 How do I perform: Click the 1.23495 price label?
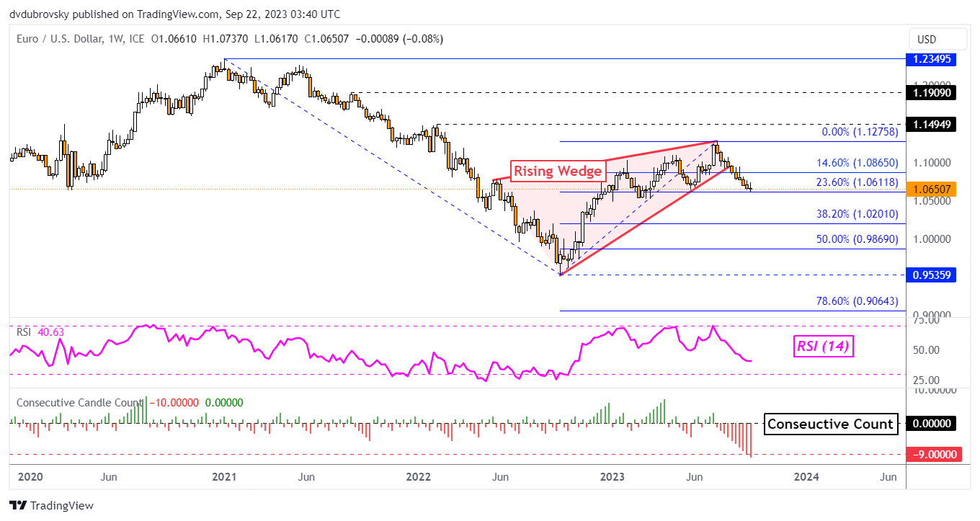(x=930, y=59)
